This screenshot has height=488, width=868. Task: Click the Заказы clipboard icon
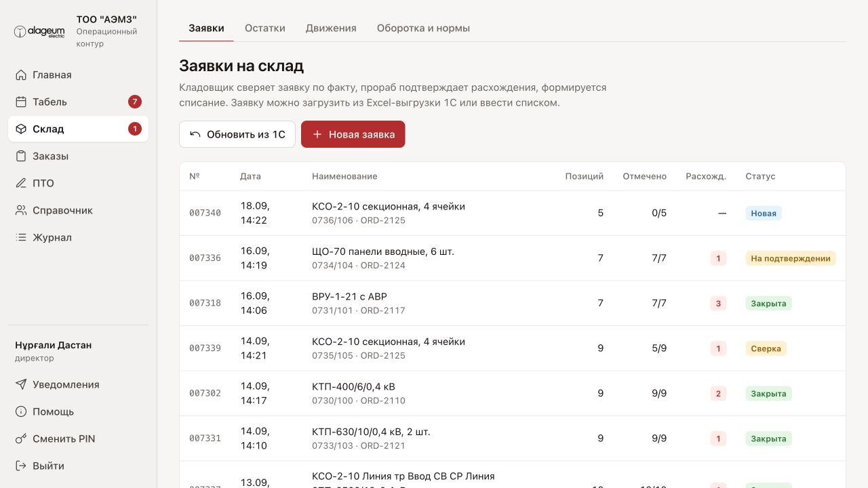point(21,156)
